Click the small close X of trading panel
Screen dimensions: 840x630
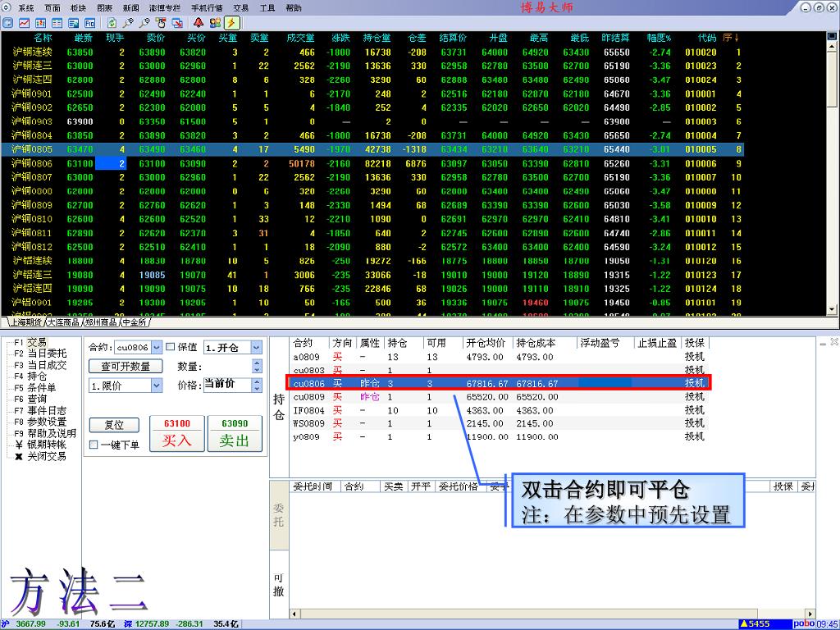coord(834,342)
